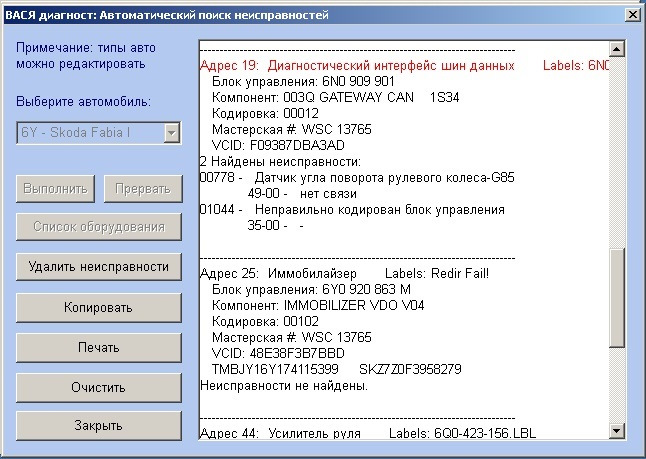
Task: Click the IMMOBILIZER VDO V04 component line
Action: (318, 305)
